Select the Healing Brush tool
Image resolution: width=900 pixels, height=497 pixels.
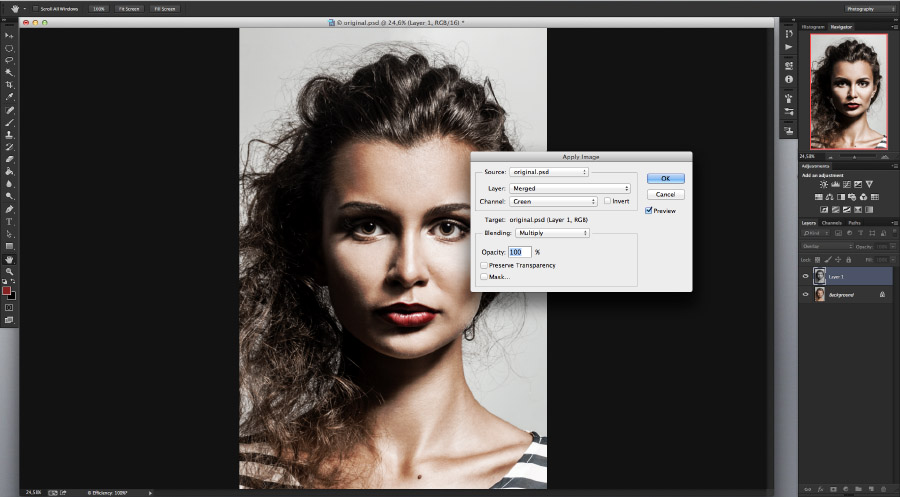click(9, 110)
